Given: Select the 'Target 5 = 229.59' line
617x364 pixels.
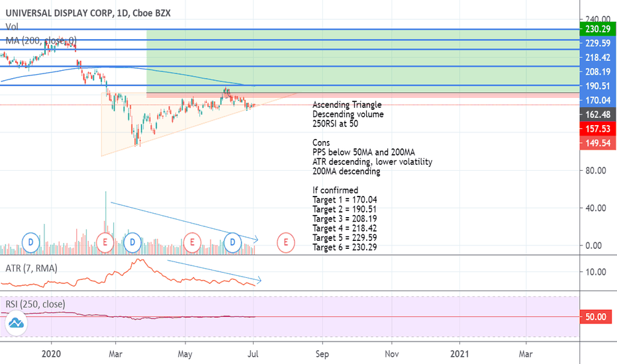Looking at the screenshot, I should (x=345, y=238).
